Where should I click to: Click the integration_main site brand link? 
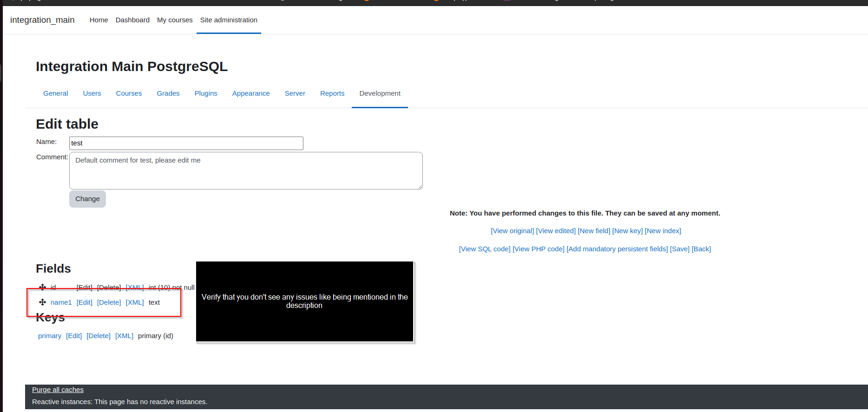[x=42, y=20]
